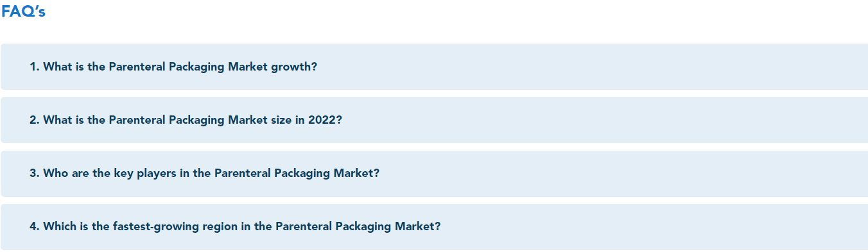The image size is (868, 252).
Task: Show the answer about market growth
Action: pyautogui.click(x=434, y=67)
